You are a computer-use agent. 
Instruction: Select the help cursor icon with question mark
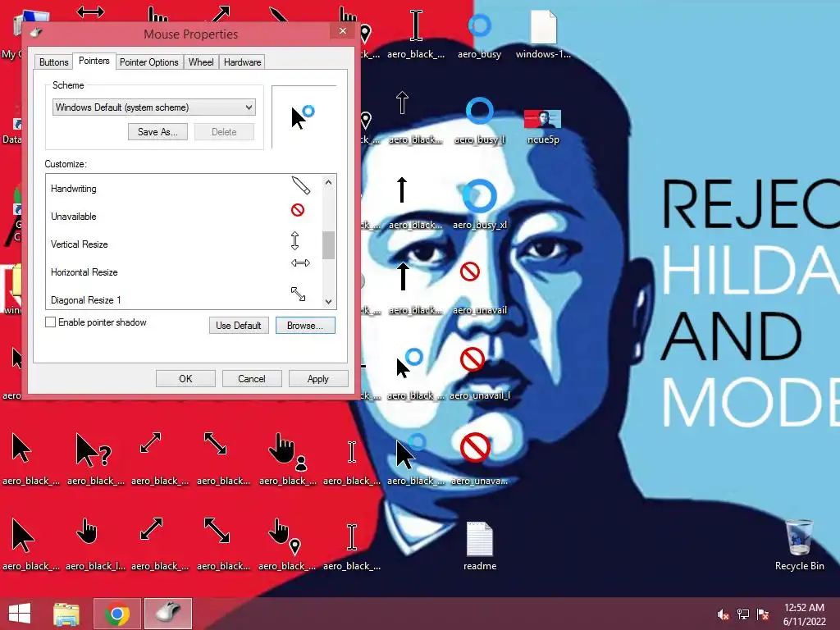pos(94,449)
